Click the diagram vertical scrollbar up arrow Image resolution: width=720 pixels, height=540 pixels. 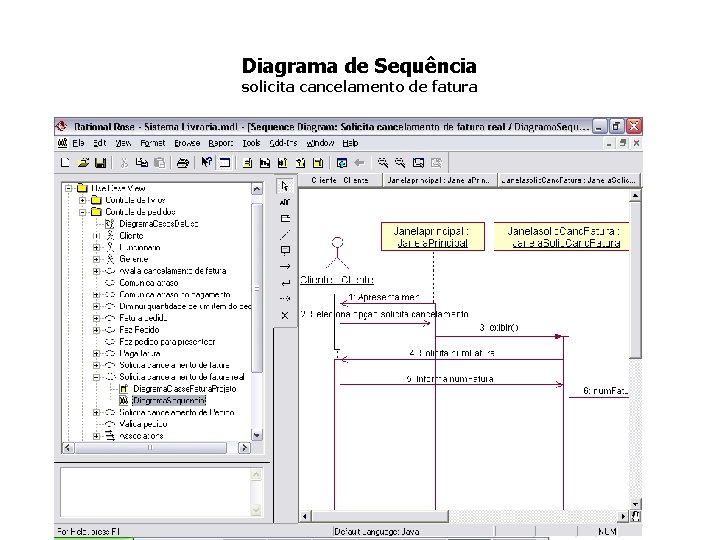click(635, 196)
